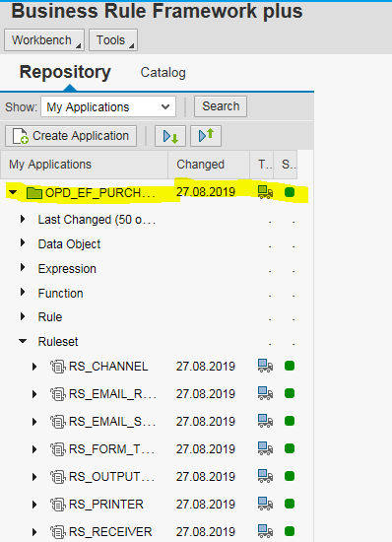
Task: Expand the Rule node
Action: 23,316
